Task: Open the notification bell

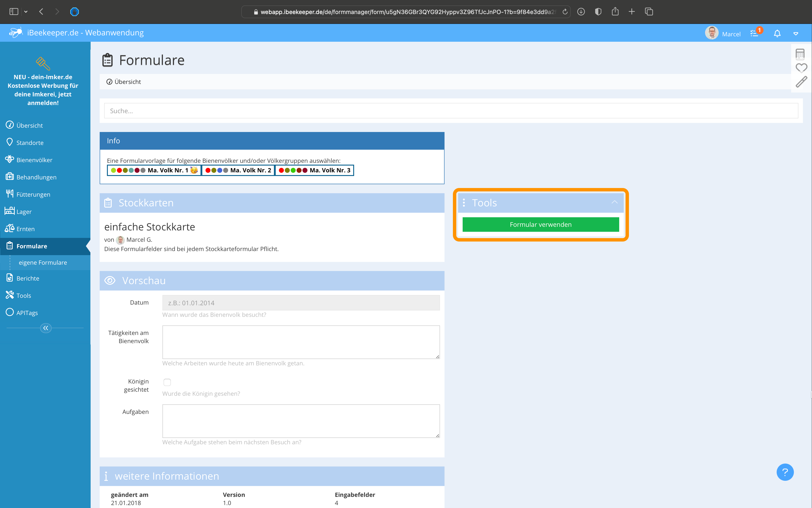Action: click(777, 33)
